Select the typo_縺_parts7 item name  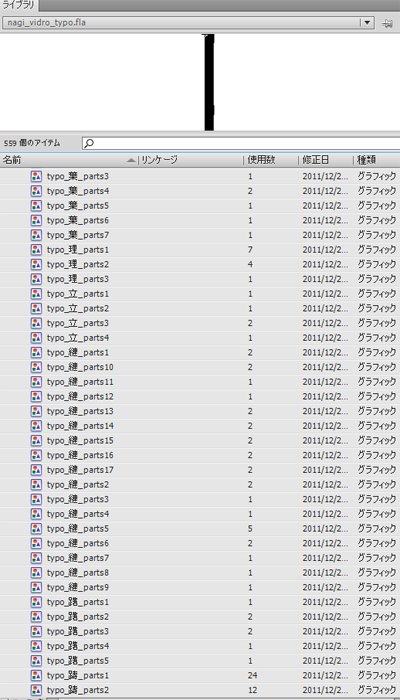coord(78,558)
